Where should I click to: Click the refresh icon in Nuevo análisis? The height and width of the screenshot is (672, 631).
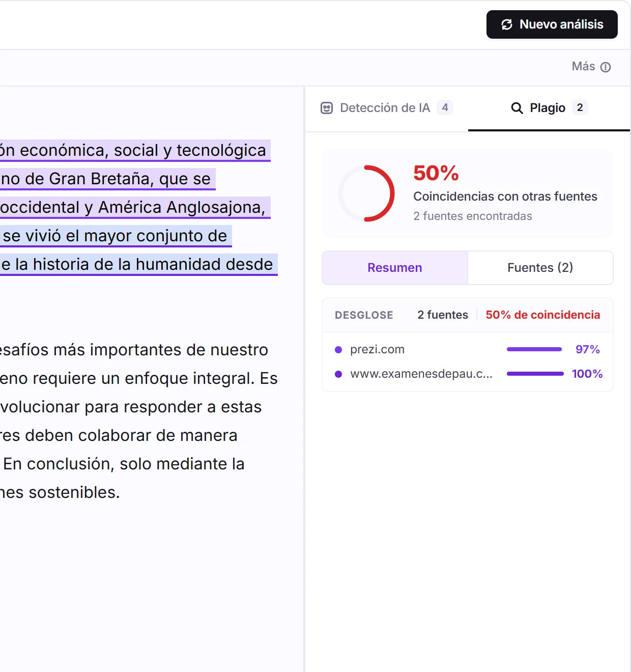[x=507, y=24]
